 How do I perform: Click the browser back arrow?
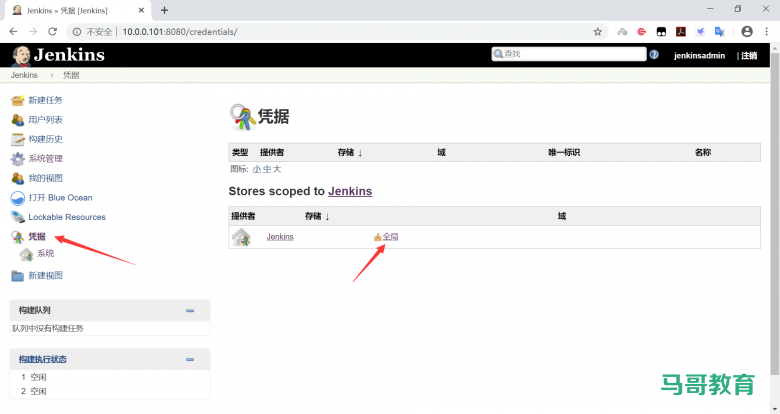tap(13, 31)
